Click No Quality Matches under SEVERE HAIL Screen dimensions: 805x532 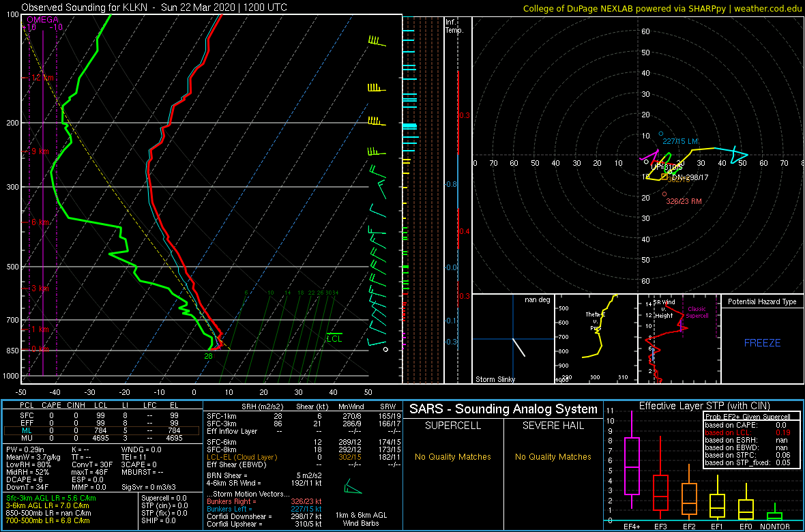553,457
